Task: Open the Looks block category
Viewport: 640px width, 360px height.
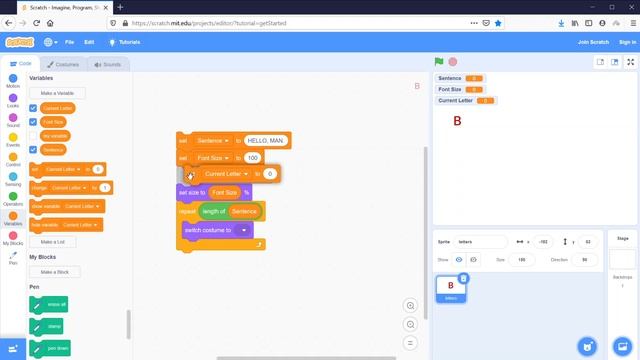Action: pos(13,100)
